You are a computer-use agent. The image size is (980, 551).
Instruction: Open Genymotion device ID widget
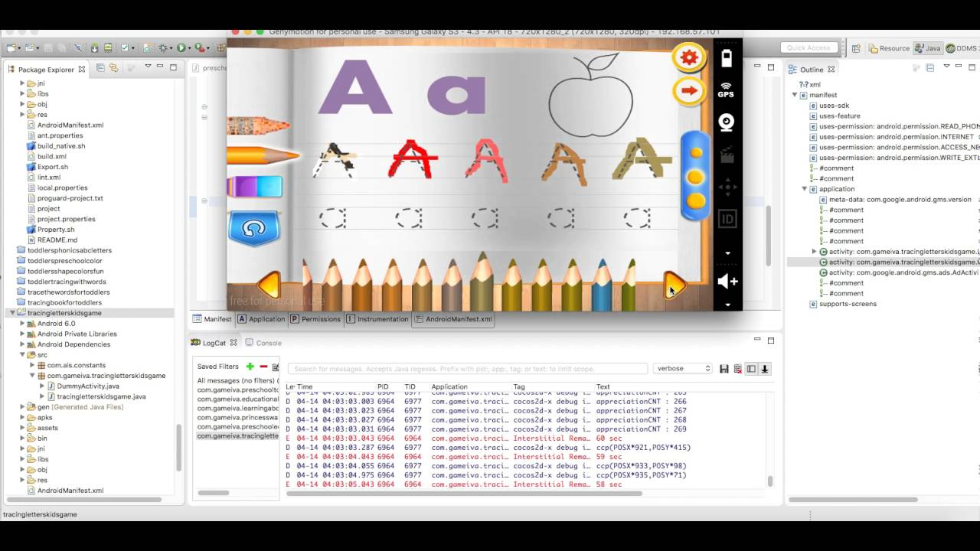pos(727,219)
